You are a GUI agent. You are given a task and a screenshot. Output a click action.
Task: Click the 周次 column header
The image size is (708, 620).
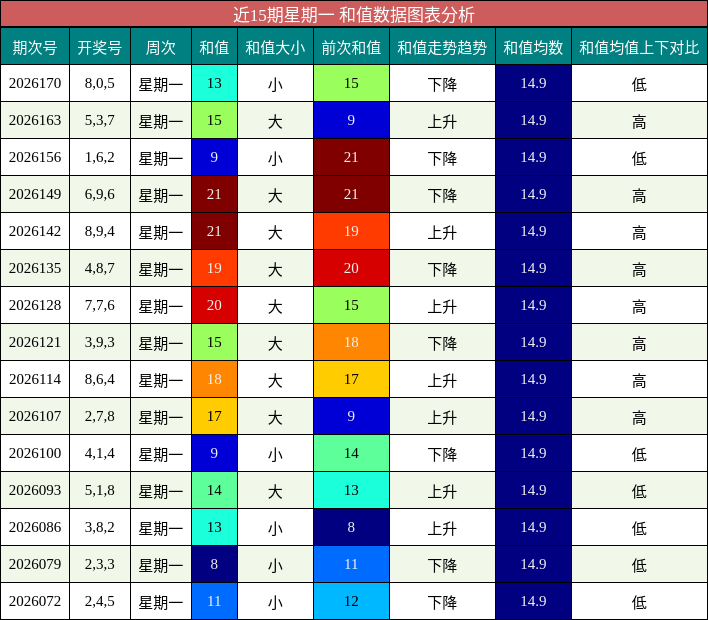pyautogui.click(x=161, y=47)
